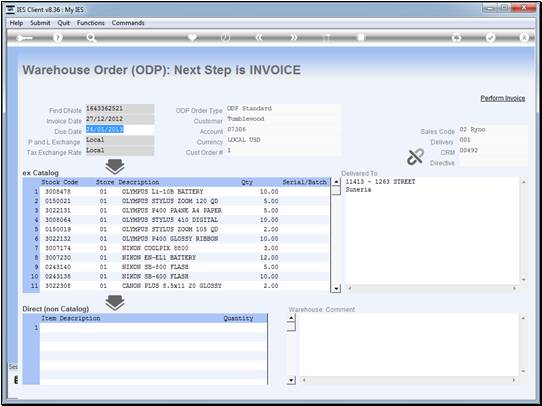Go back with the double left arrow icon
Viewport: 542px width, 406px height.
tap(260, 38)
